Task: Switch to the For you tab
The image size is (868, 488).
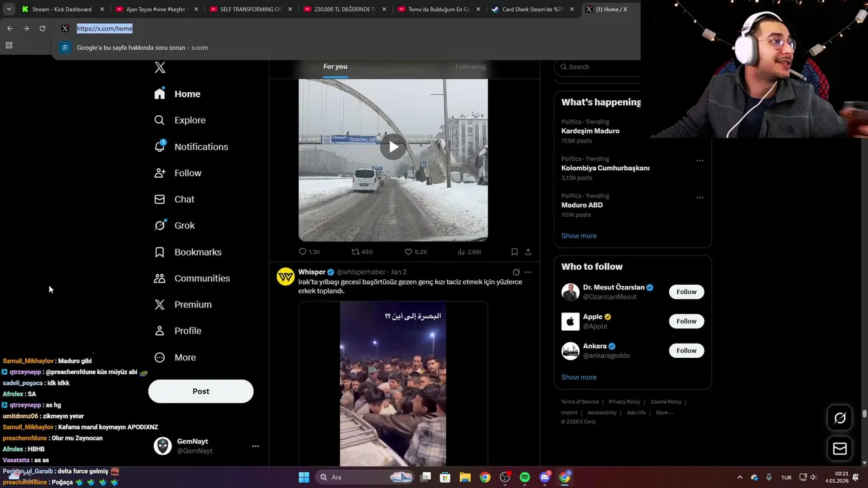Action: tap(335, 66)
